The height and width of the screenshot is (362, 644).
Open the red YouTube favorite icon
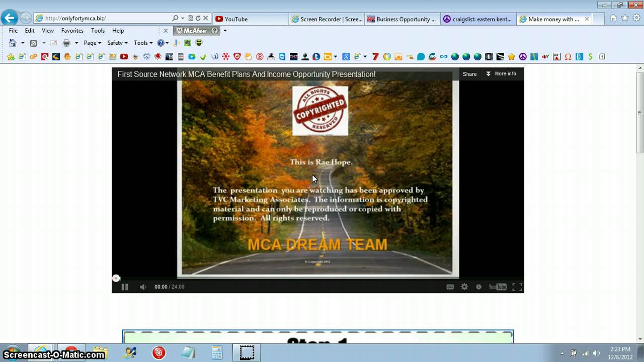coord(124,57)
